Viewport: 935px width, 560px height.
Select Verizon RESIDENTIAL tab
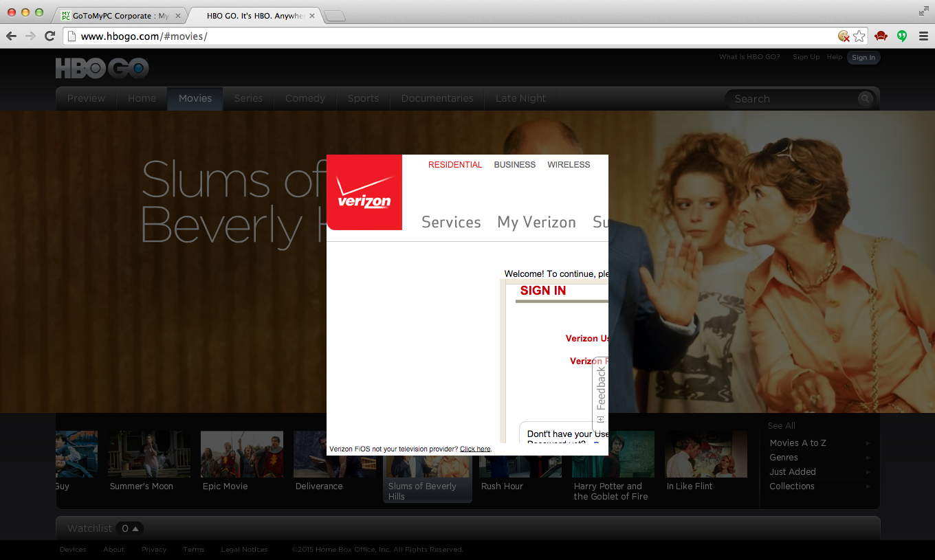tap(455, 165)
